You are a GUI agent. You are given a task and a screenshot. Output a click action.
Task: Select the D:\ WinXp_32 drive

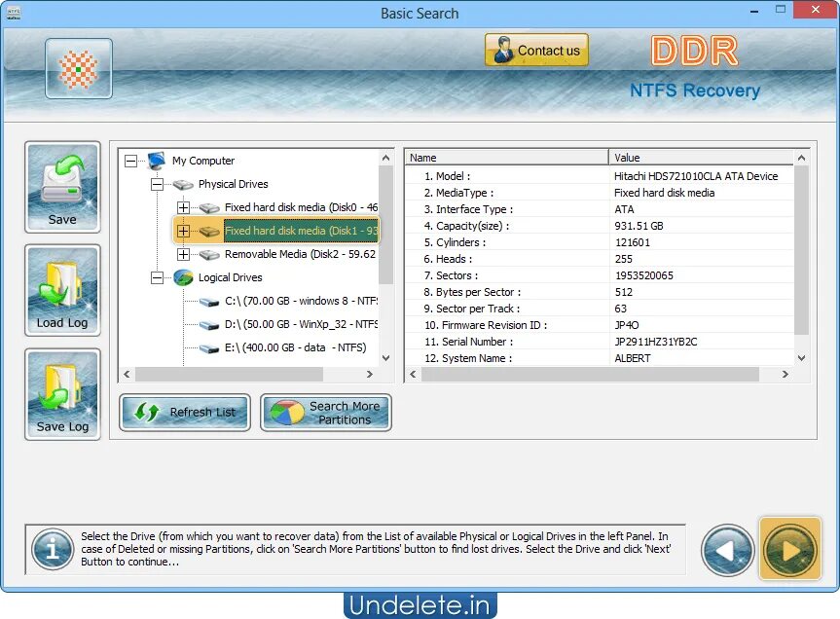(301, 324)
